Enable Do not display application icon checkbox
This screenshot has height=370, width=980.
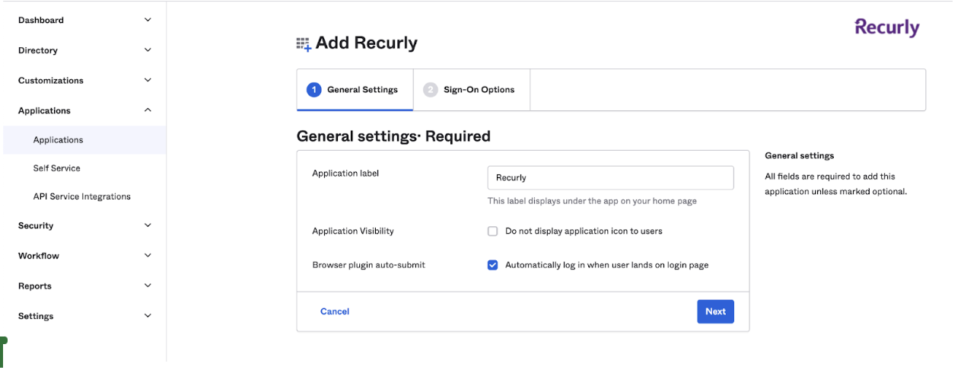click(492, 231)
